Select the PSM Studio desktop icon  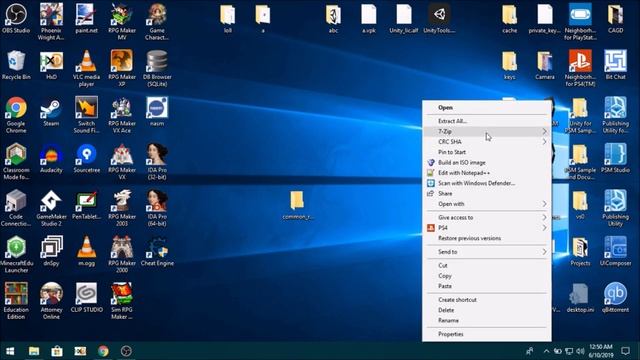tap(616, 158)
